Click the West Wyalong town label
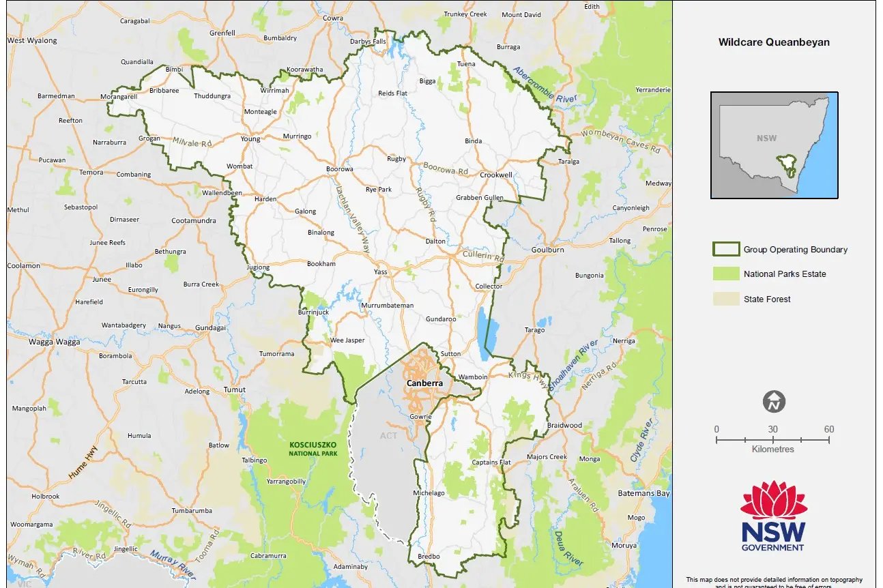This screenshot has height=588, width=883. [x=32, y=41]
